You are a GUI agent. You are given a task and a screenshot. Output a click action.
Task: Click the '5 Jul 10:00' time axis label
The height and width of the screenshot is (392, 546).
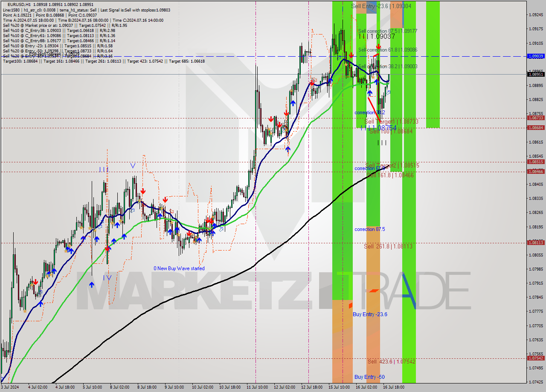(x=92, y=387)
